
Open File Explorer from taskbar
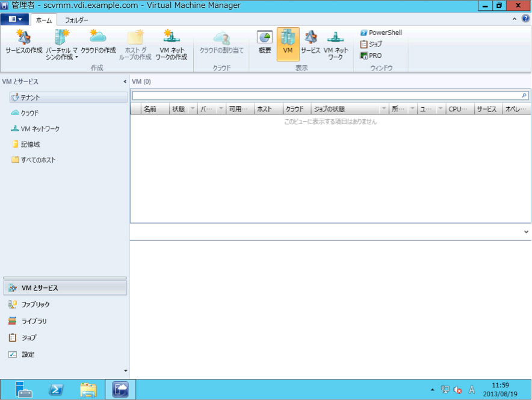88,390
